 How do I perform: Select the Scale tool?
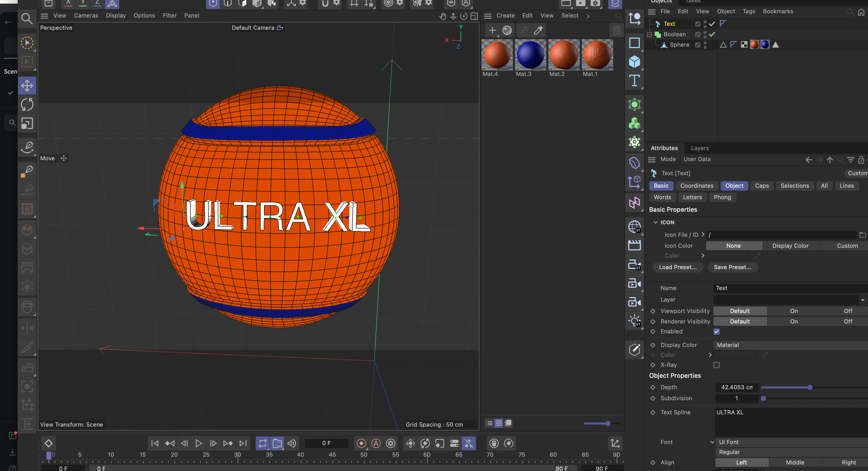coord(27,123)
